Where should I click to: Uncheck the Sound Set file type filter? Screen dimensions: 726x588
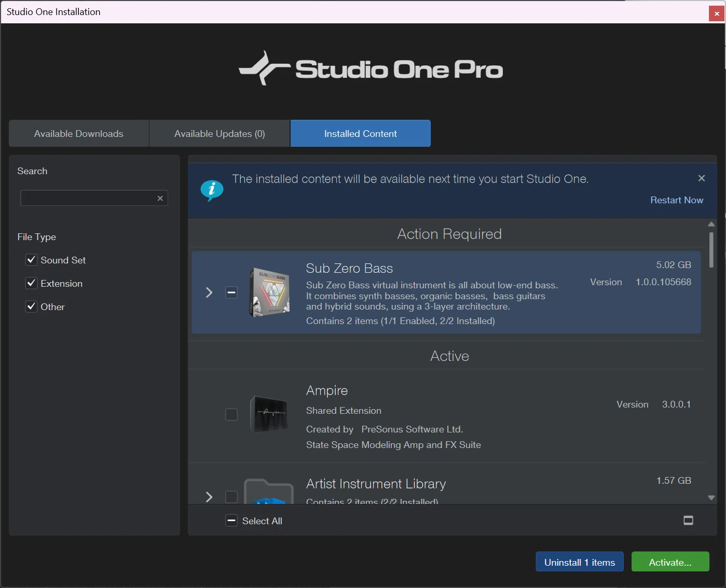pyautogui.click(x=31, y=260)
